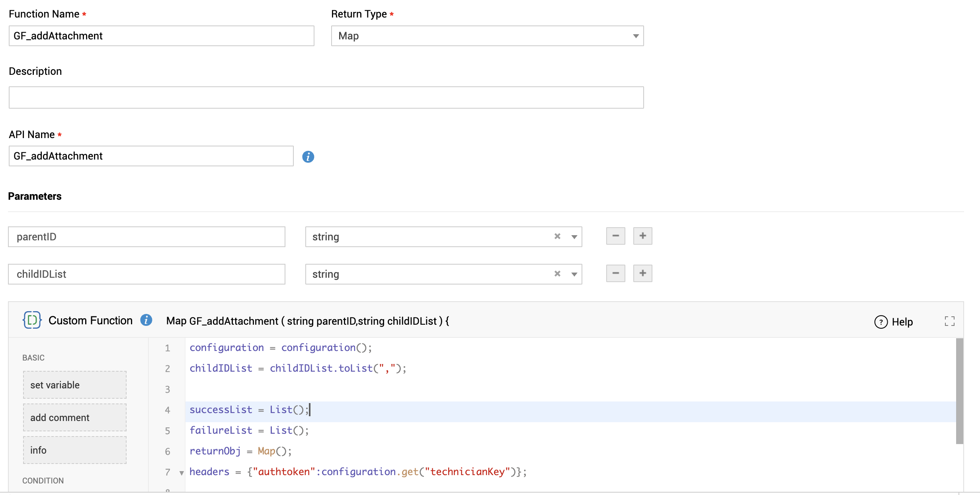980x495 pixels.
Task: Toggle fullscreen code editor icon
Action: coord(949,321)
